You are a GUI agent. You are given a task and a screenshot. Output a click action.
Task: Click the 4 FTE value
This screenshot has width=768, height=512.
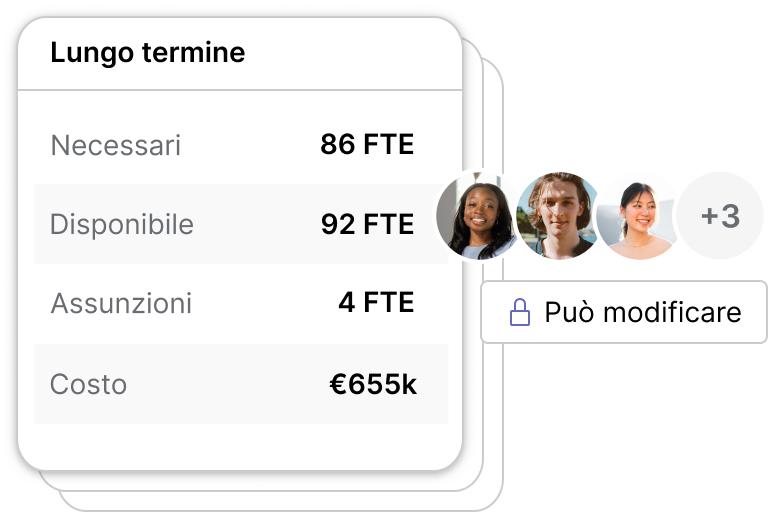click(x=376, y=302)
